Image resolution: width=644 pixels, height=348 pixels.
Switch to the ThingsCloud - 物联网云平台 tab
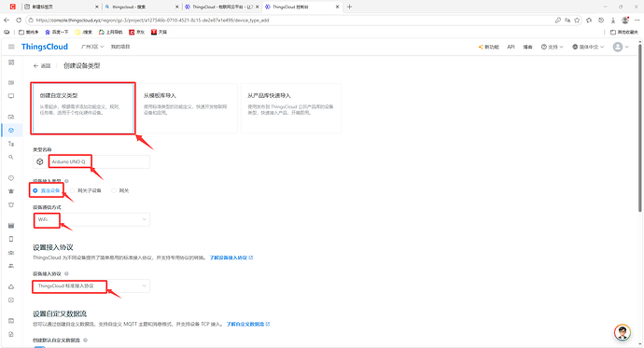(x=221, y=7)
